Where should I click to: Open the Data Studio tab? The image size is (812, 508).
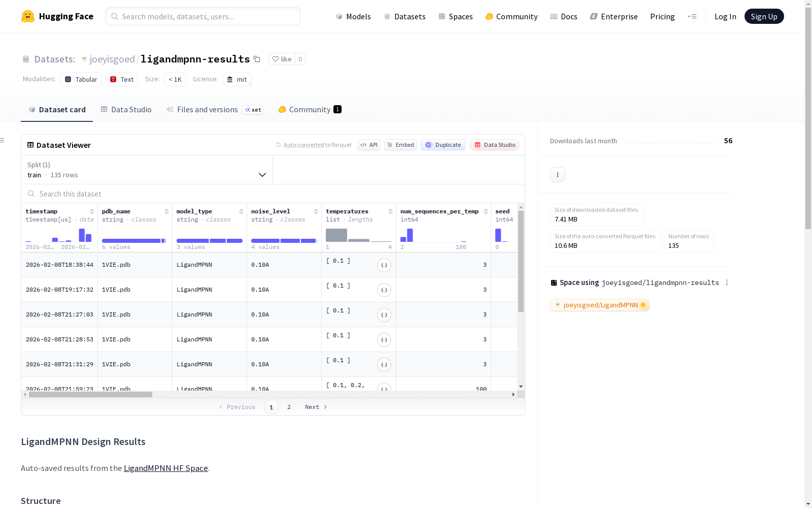(x=126, y=110)
